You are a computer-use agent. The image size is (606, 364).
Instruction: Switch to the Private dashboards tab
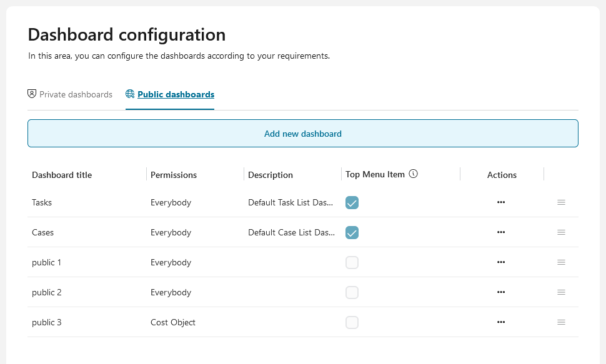click(x=70, y=95)
